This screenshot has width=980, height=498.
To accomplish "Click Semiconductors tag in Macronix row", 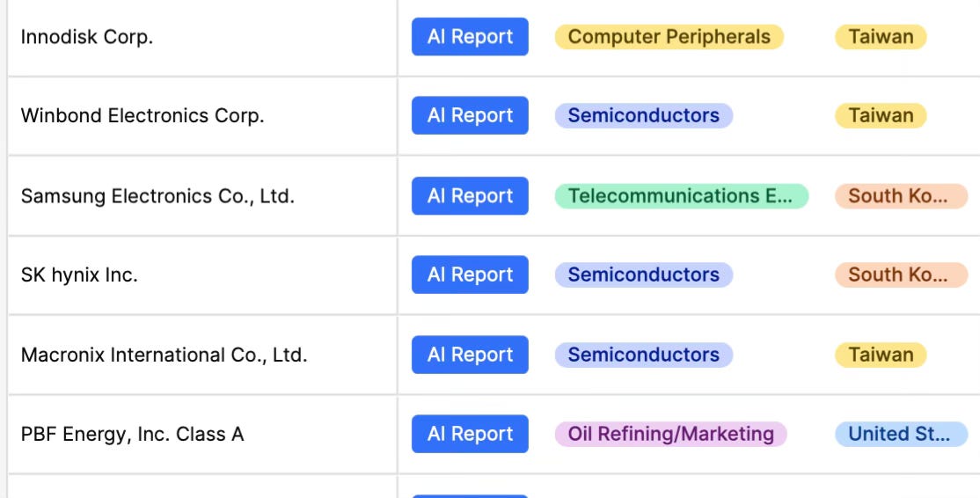I will tap(643, 355).
